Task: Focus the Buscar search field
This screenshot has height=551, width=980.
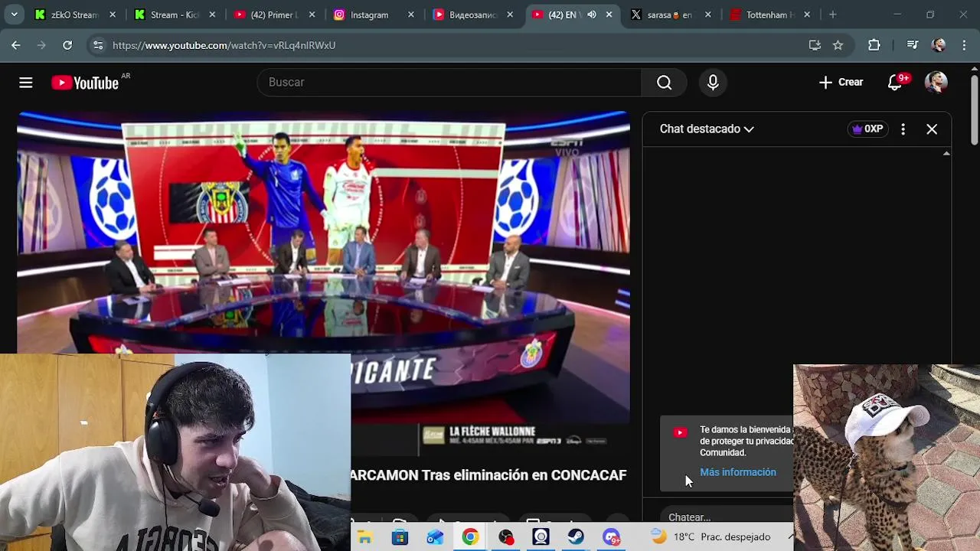Action: [x=449, y=83]
